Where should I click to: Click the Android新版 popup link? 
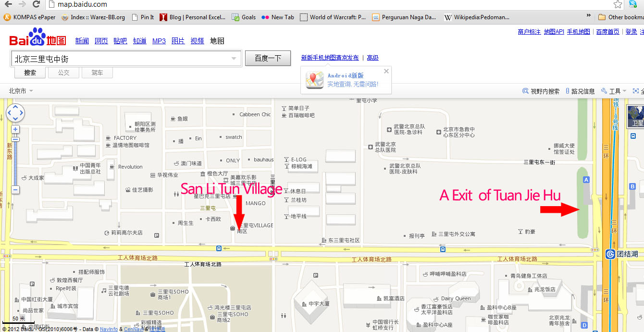click(x=346, y=75)
